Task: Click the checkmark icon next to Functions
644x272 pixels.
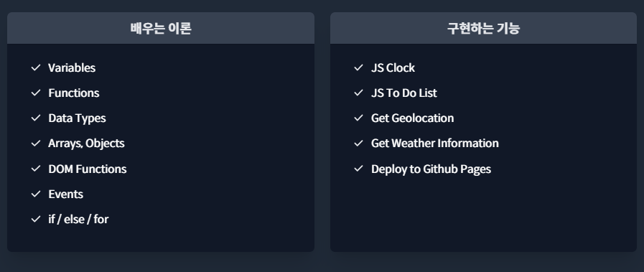Action: [36, 93]
